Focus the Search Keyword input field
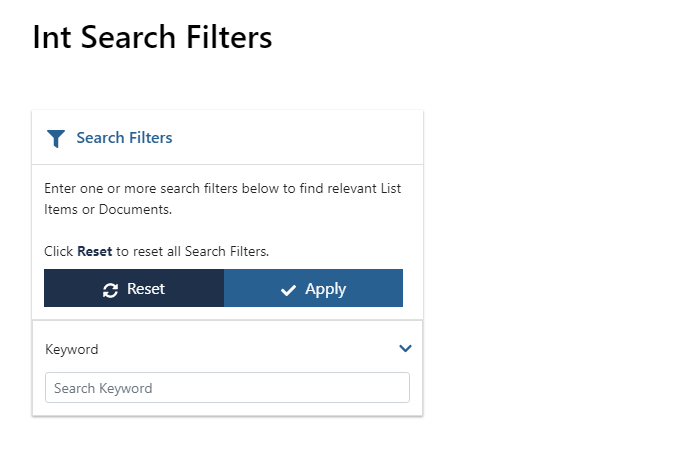689x452 pixels. (x=227, y=387)
